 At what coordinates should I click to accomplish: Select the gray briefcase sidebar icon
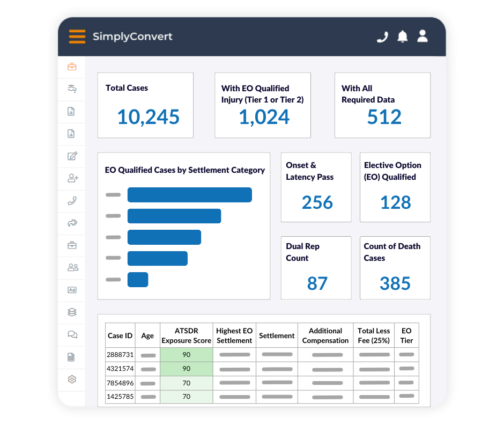[x=72, y=245]
